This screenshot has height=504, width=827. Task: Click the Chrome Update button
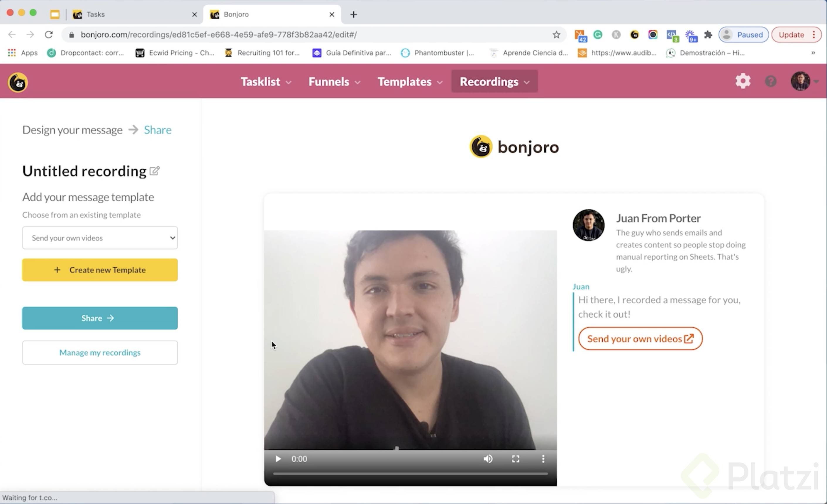point(792,35)
